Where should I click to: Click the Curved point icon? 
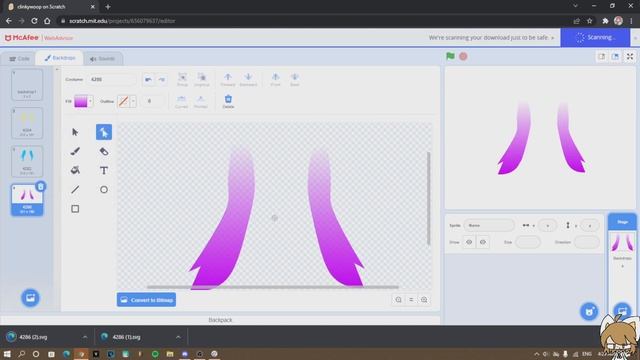pyautogui.click(x=182, y=102)
